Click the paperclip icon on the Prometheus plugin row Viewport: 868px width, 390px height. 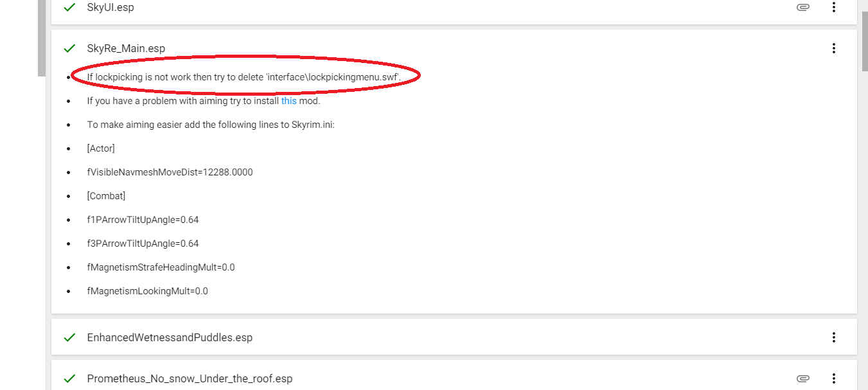click(802, 378)
